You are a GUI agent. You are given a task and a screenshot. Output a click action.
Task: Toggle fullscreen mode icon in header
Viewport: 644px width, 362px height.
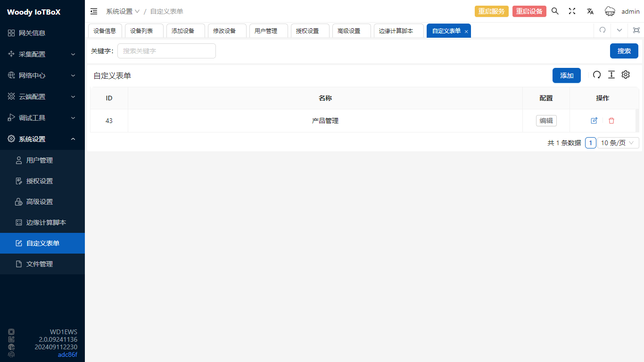tap(572, 11)
